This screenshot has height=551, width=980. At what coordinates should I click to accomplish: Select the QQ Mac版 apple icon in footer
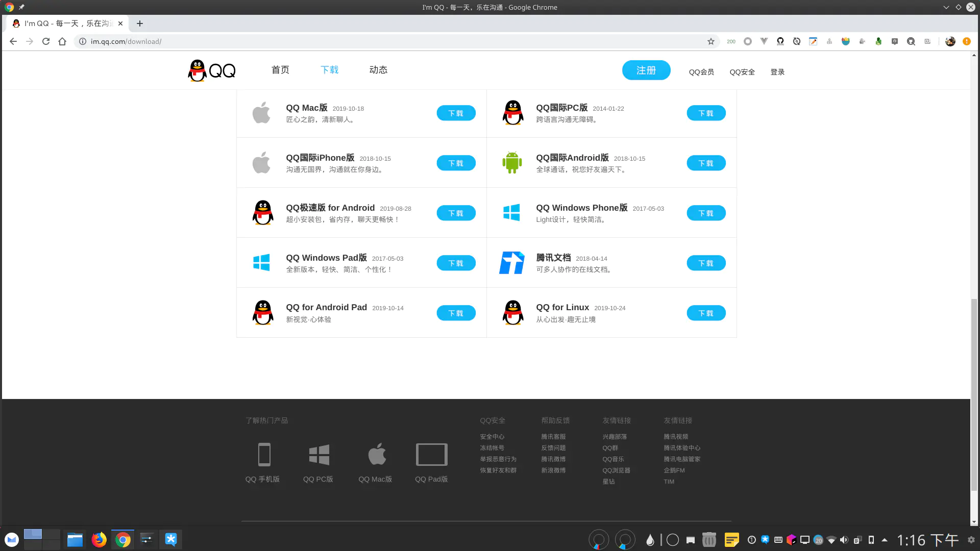(x=377, y=454)
